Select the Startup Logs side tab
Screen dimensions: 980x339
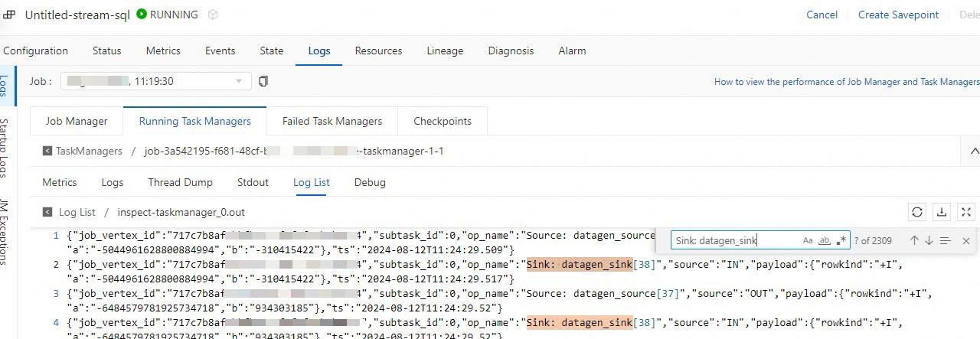click(x=5, y=148)
